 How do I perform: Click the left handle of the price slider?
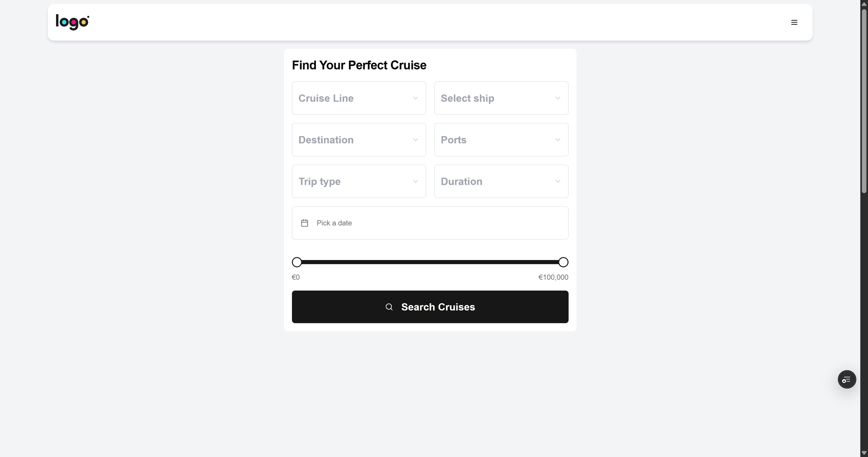tap(297, 262)
